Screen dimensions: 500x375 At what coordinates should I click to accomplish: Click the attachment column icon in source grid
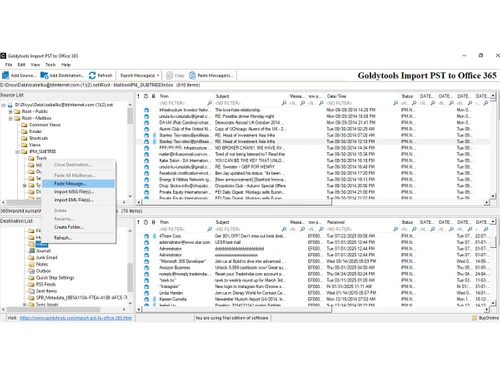pos(153,96)
